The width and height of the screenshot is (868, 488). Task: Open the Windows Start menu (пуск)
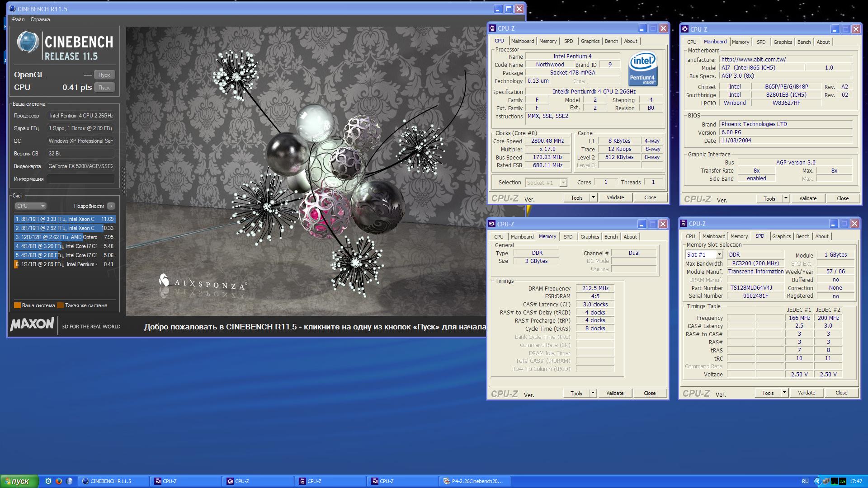click(x=19, y=481)
